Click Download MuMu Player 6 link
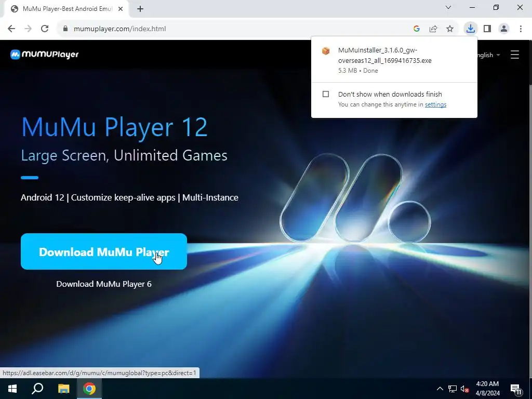The image size is (532, 399). click(x=104, y=284)
